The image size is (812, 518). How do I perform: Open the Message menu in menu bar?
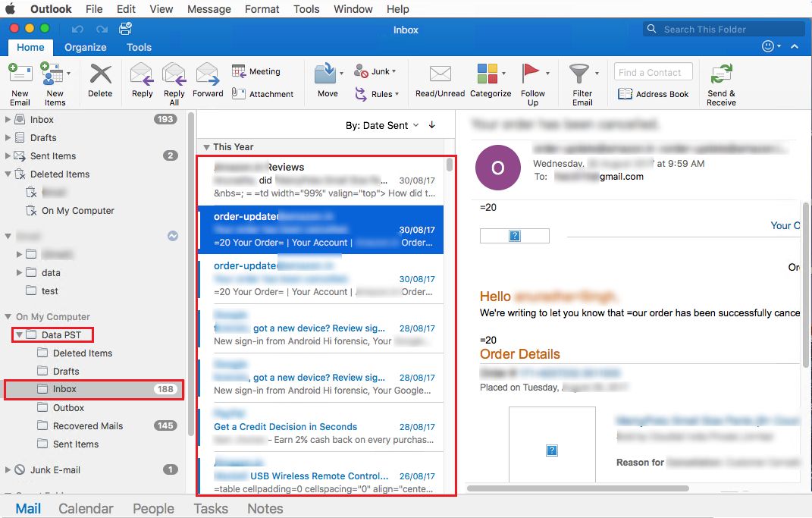[209, 9]
